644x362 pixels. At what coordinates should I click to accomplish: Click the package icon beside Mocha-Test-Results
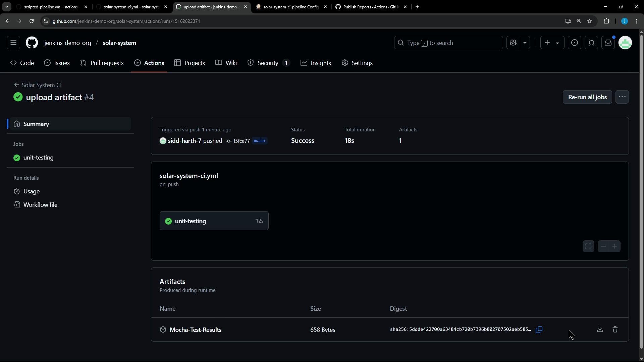click(x=163, y=330)
